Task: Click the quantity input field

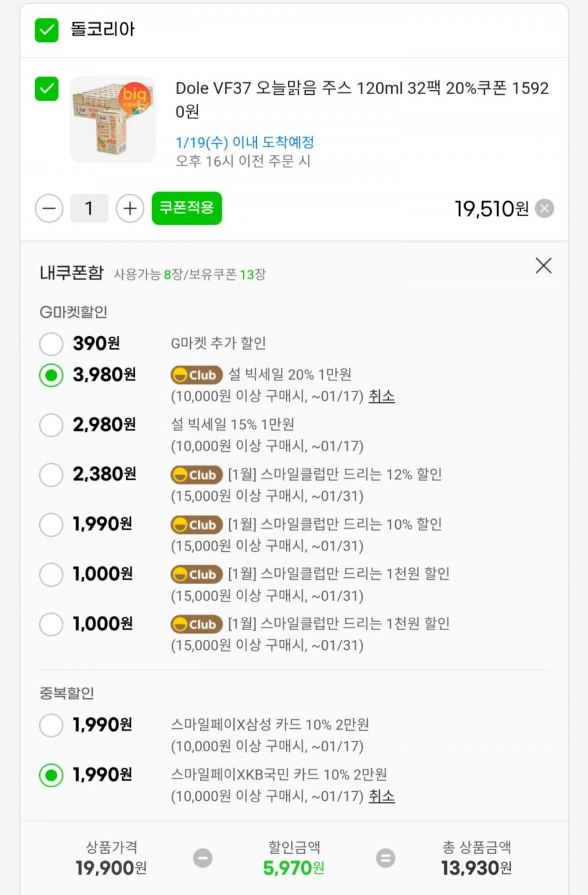Action: pyautogui.click(x=90, y=209)
